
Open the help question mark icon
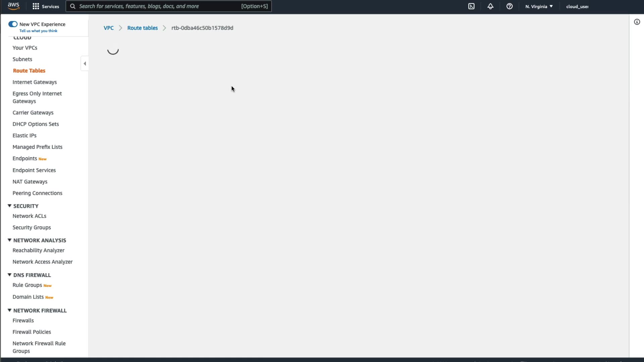coord(509,6)
